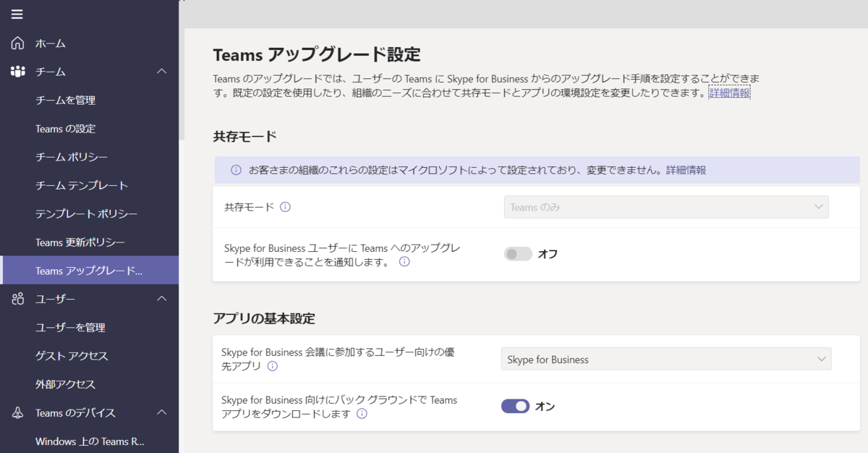The height and width of the screenshot is (453, 868).
Task: Open Teams の設定 page
Action: (x=65, y=129)
